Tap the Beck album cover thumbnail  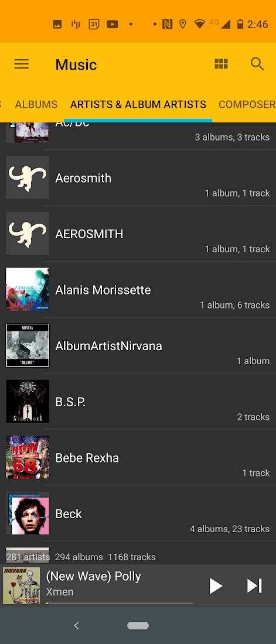pyautogui.click(x=28, y=513)
